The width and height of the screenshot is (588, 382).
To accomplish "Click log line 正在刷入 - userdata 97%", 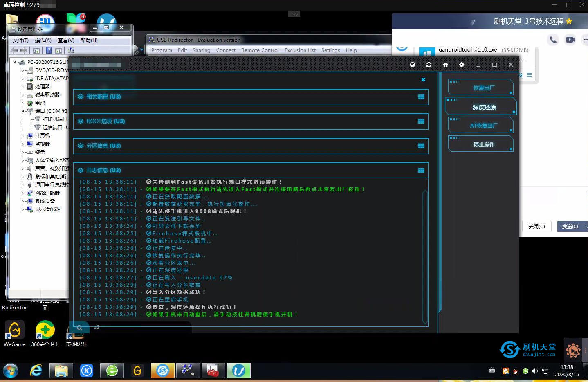I will point(192,278).
